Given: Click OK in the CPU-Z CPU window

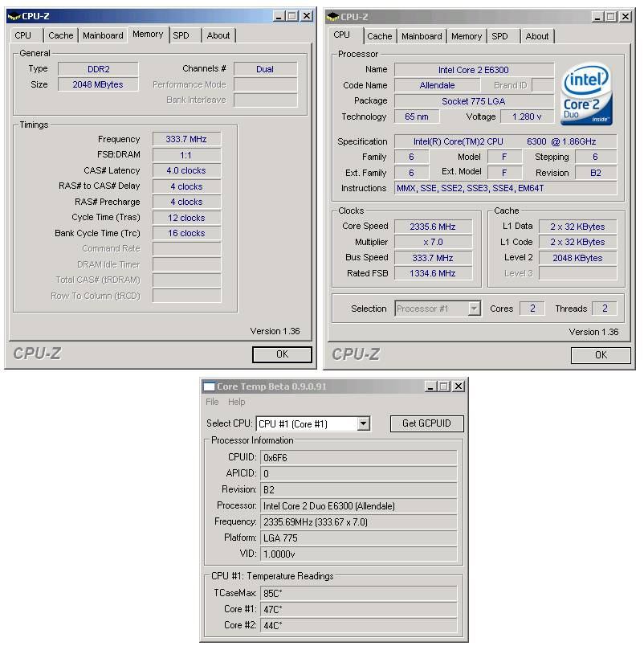Looking at the screenshot, I should [x=601, y=355].
